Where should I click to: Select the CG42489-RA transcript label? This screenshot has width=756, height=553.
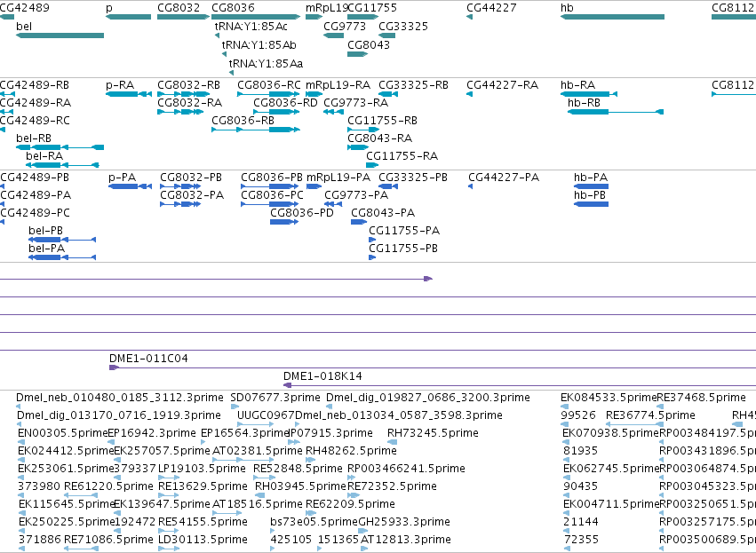pos(36,103)
